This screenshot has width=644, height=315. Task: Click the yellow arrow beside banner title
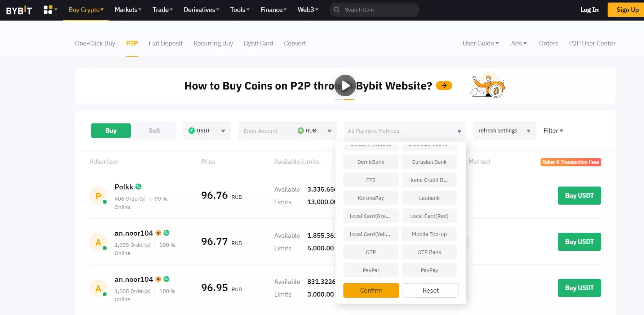point(444,86)
